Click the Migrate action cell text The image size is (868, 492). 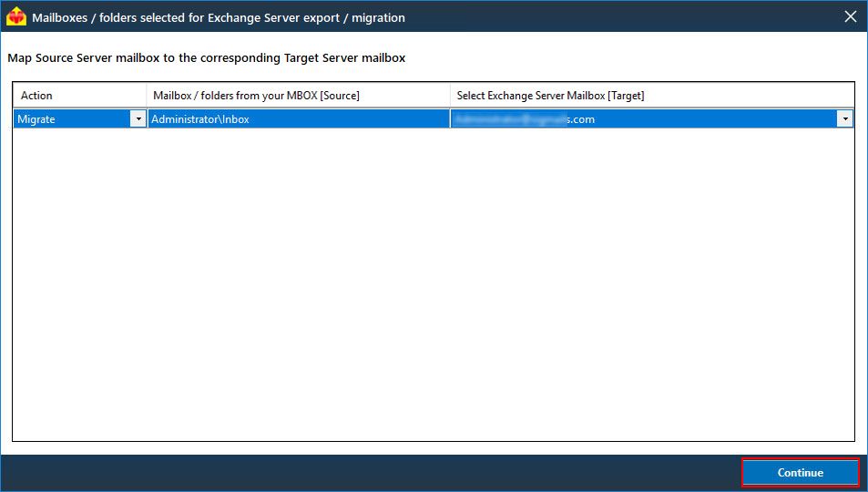coord(36,119)
